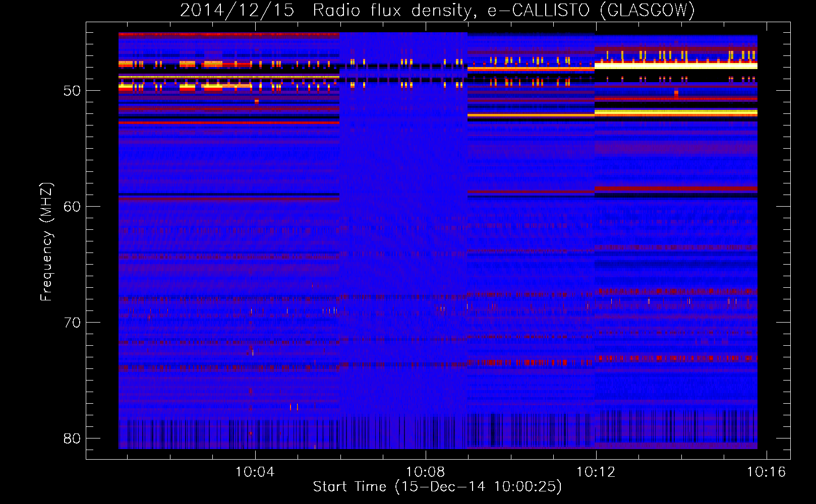Click the 60 frequency tick label
The height and width of the screenshot is (504, 816).
72,207
